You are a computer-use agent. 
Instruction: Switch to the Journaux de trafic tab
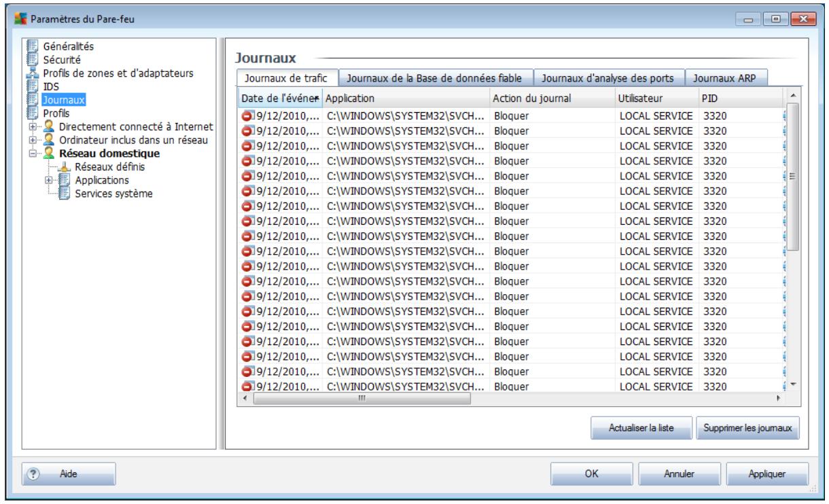[x=286, y=78]
